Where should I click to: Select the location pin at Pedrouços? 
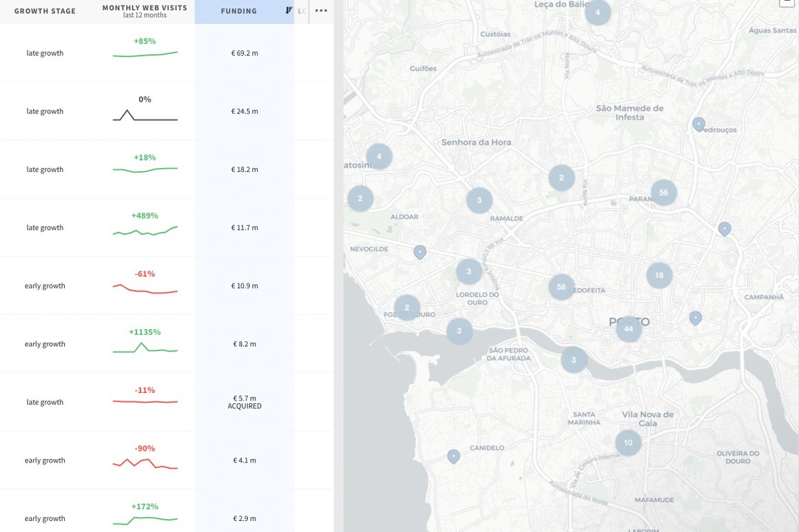tap(698, 124)
